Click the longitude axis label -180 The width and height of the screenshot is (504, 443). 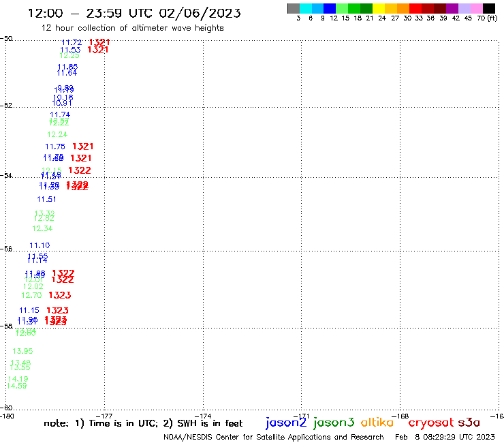pos(7,416)
